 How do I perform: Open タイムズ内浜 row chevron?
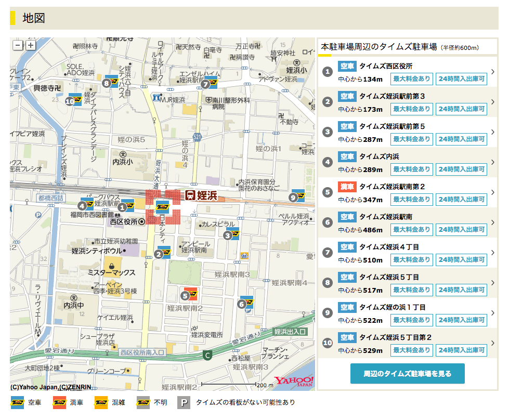pyautogui.click(x=493, y=162)
